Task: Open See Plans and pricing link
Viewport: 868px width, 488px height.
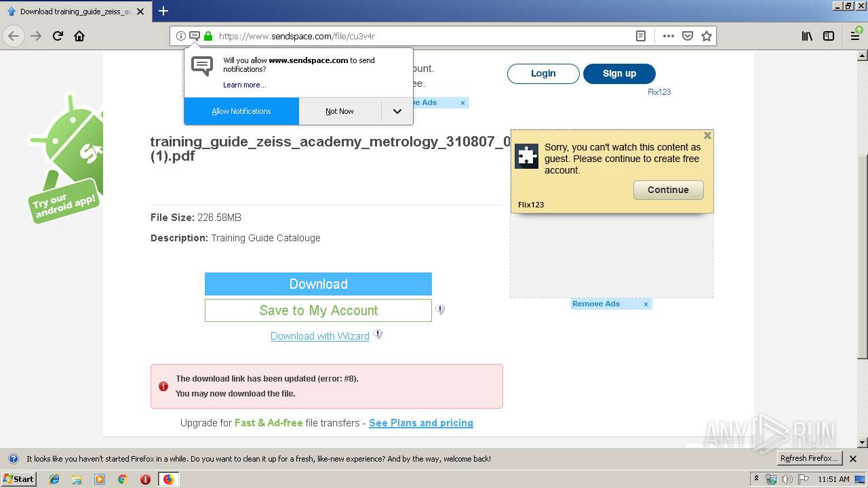Action: click(421, 423)
